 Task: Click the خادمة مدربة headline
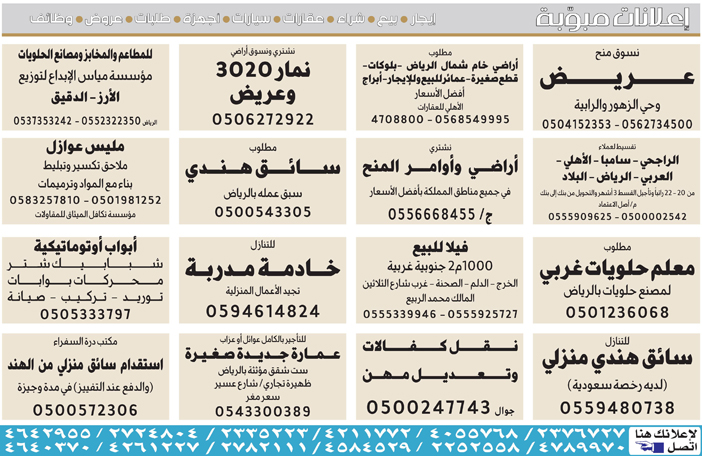click(263, 268)
